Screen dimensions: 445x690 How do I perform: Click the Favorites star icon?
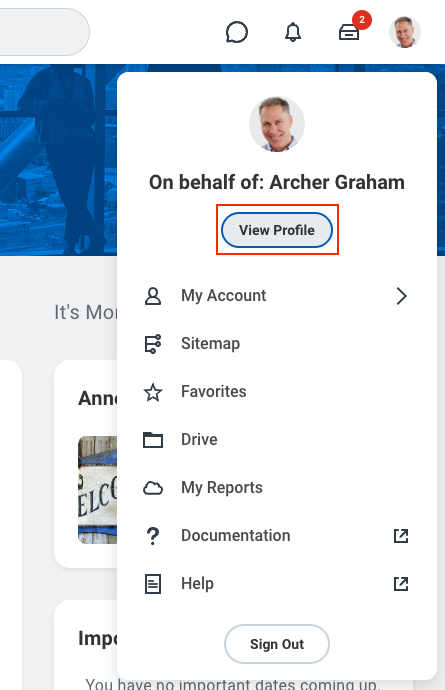153,392
